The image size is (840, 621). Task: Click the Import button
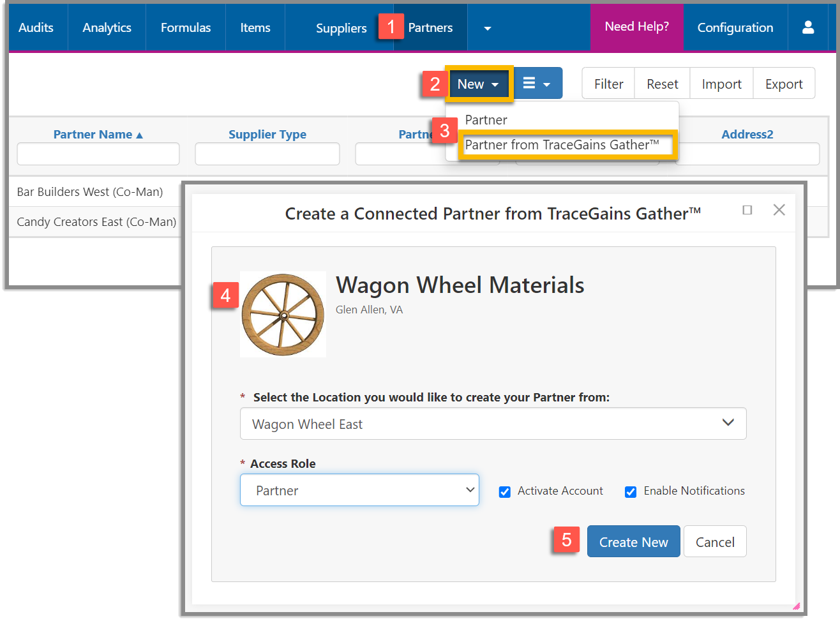click(x=722, y=84)
